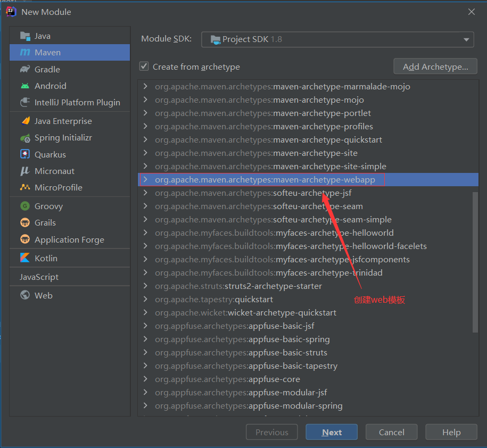Click the Gradle elephant icon
487x448 pixels.
point(25,69)
